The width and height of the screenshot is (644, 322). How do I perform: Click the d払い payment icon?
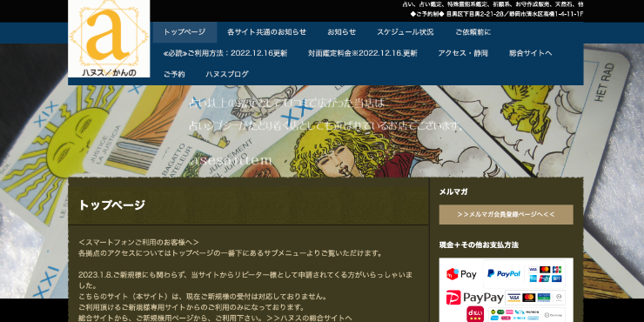(x=475, y=314)
